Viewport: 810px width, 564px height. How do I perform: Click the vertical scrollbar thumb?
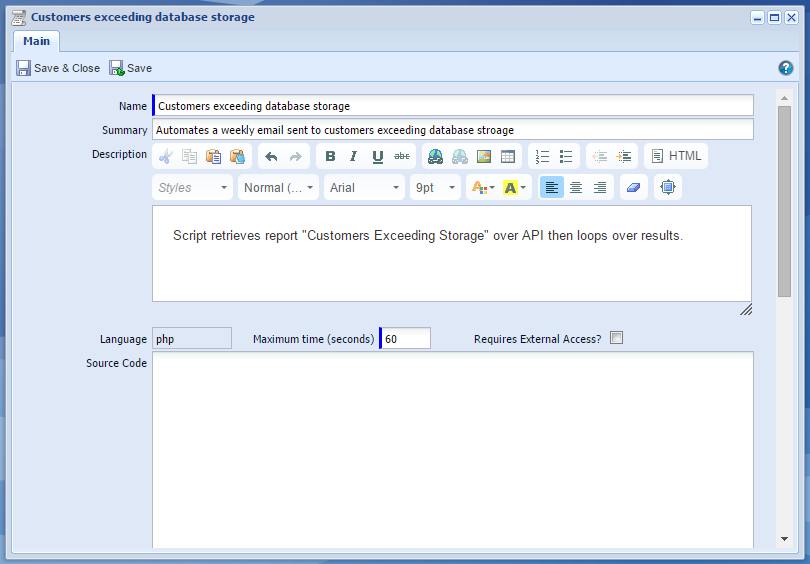click(784, 201)
